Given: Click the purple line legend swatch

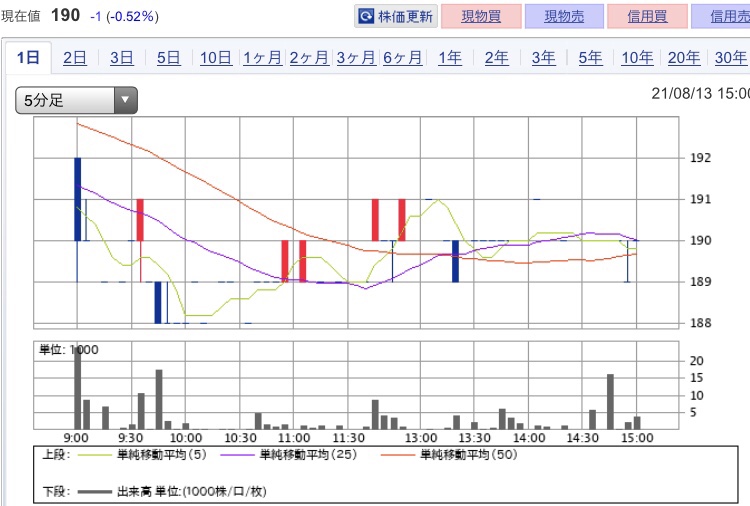Looking at the screenshot, I should [x=237, y=455].
